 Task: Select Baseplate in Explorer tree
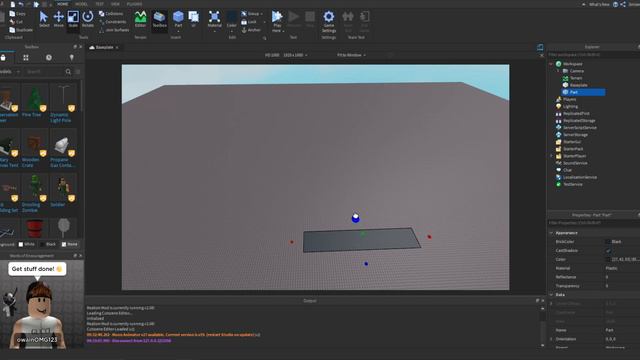[579, 85]
